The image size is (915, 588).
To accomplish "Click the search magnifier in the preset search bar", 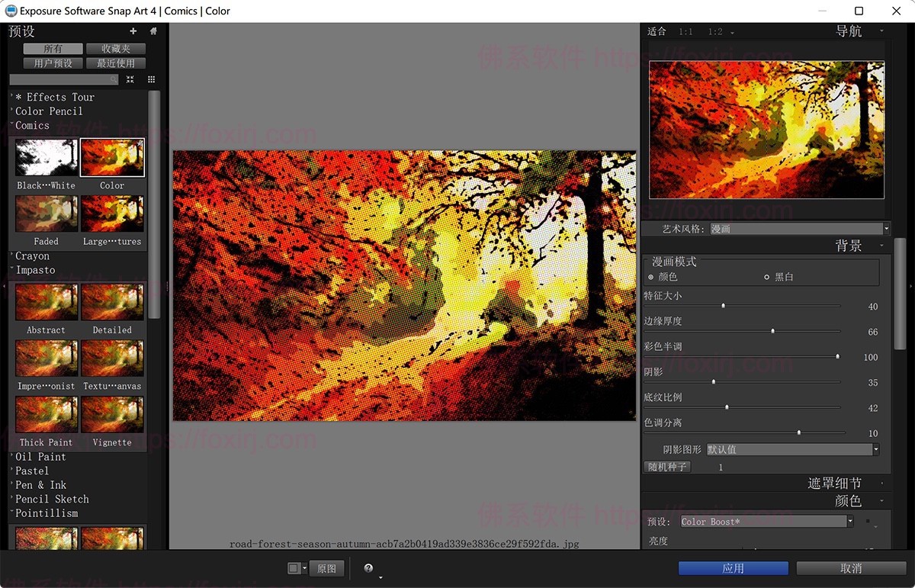I will [x=113, y=79].
